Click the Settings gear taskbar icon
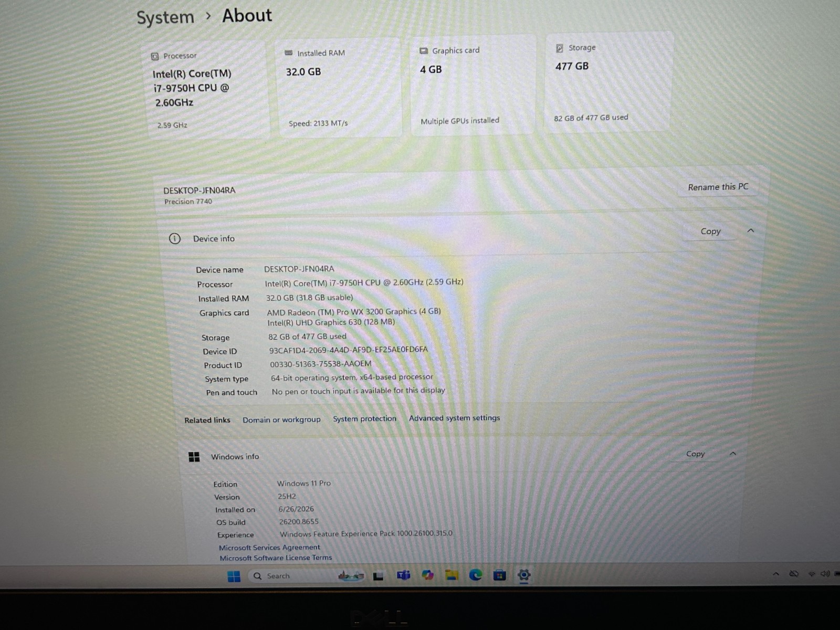 pyautogui.click(x=524, y=575)
